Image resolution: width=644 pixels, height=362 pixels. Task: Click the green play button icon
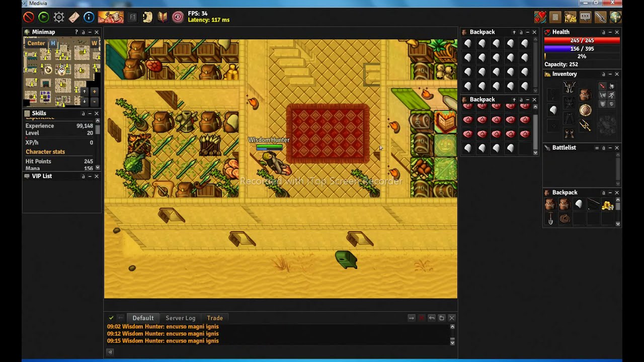pyautogui.click(x=44, y=18)
